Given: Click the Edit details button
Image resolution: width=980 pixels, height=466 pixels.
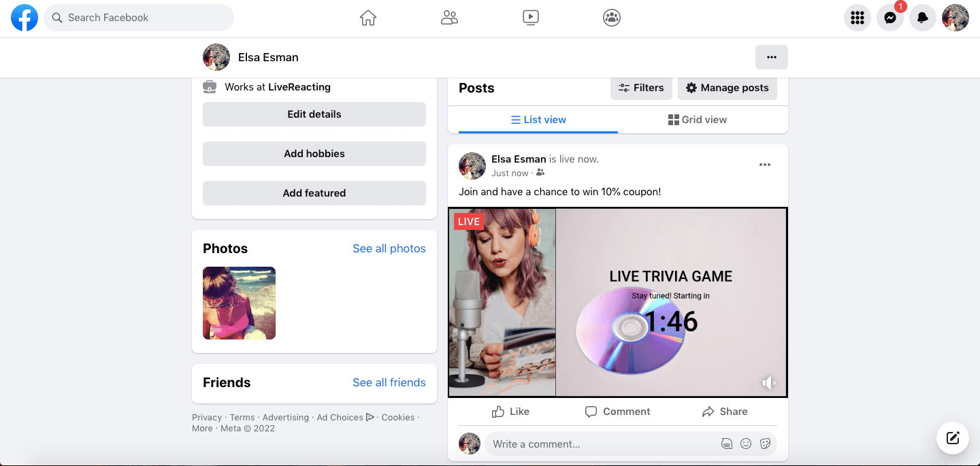Looking at the screenshot, I should pyautogui.click(x=314, y=114).
